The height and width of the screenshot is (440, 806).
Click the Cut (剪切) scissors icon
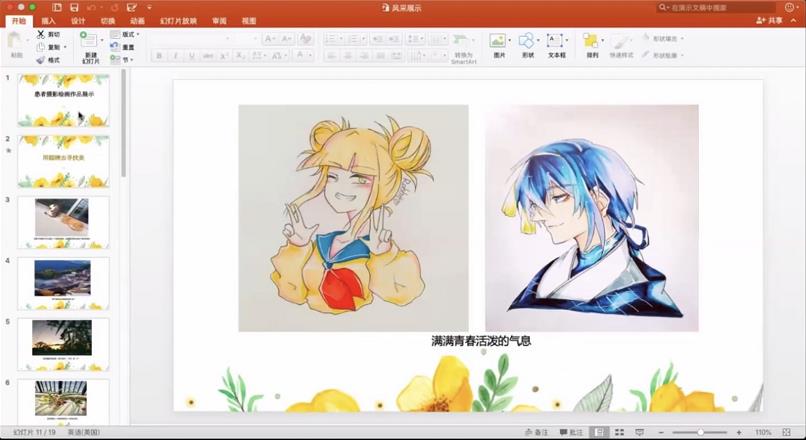[x=41, y=34]
